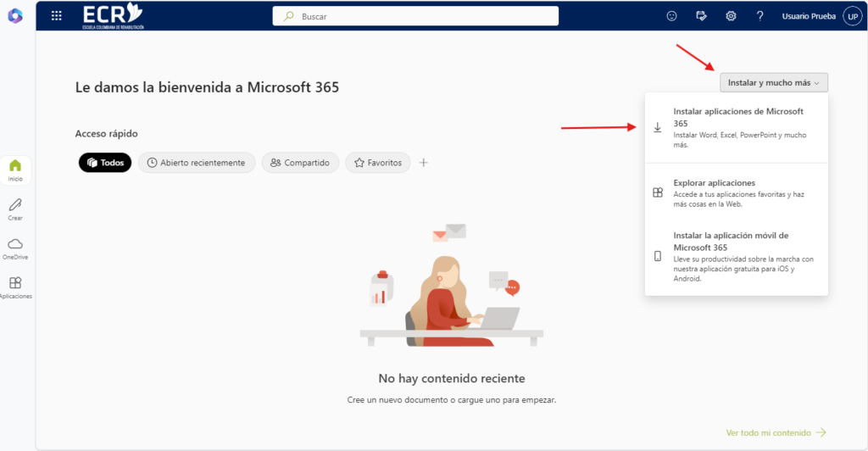Select the Todos filter tab
868x451 pixels.
coord(105,163)
